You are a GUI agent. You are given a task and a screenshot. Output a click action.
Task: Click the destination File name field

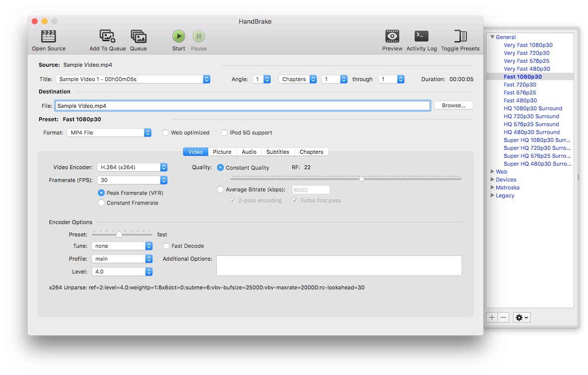click(x=243, y=105)
